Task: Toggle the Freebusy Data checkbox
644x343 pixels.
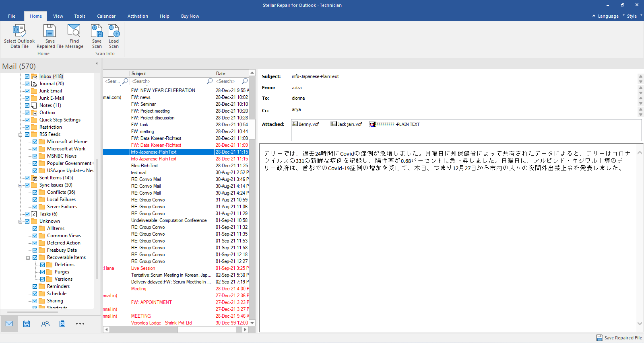Action: [x=35, y=250]
